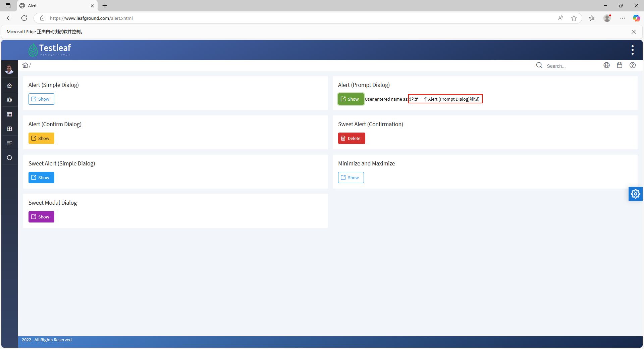
Task: Open the settings gear configurator
Action: click(636, 194)
